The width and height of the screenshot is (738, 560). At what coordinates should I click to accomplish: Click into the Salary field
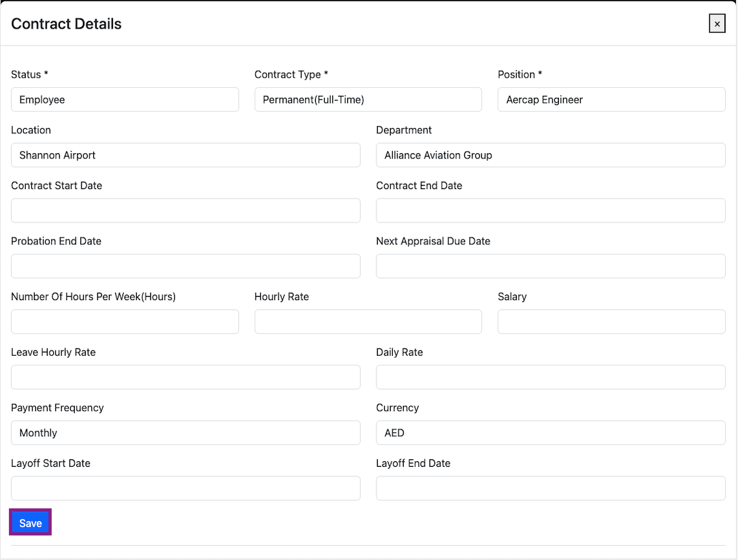pos(611,322)
